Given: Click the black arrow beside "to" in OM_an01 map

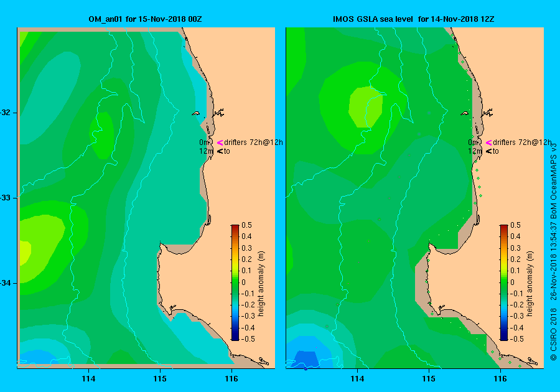Looking at the screenshot, I should point(220,151).
